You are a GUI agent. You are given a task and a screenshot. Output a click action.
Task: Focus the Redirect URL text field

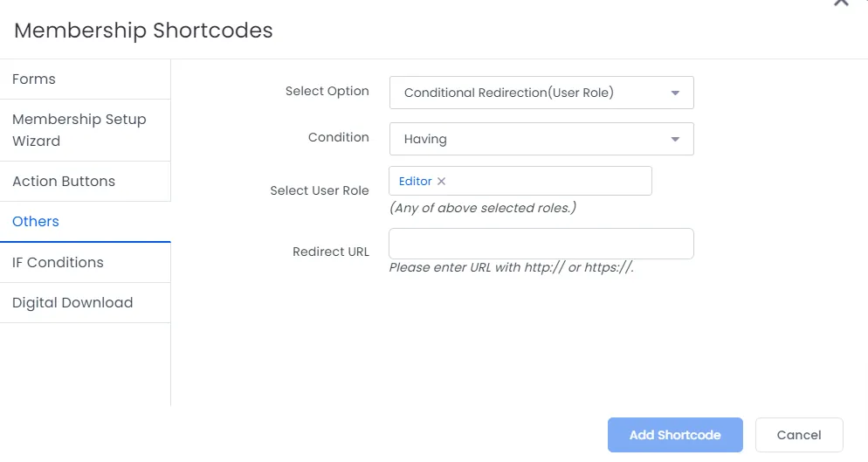541,244
